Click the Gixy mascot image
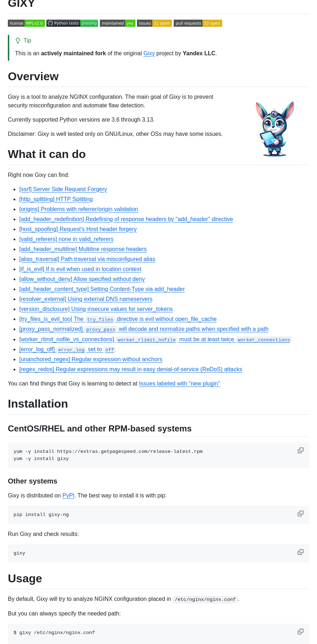This screenshot has height=644, width=317. pos(275,129)
